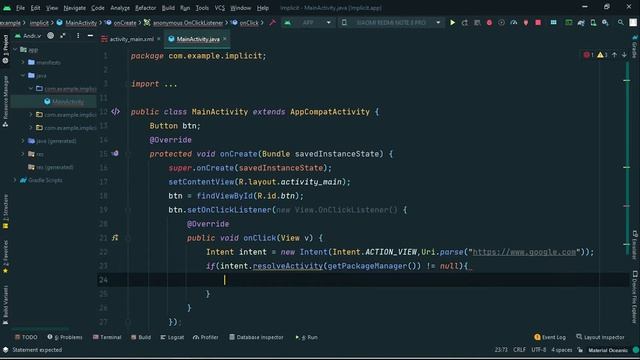Jump to the previous highlighted error arrow
The image size is (640, 360).
pyautogui.click(x=614, y=55)
